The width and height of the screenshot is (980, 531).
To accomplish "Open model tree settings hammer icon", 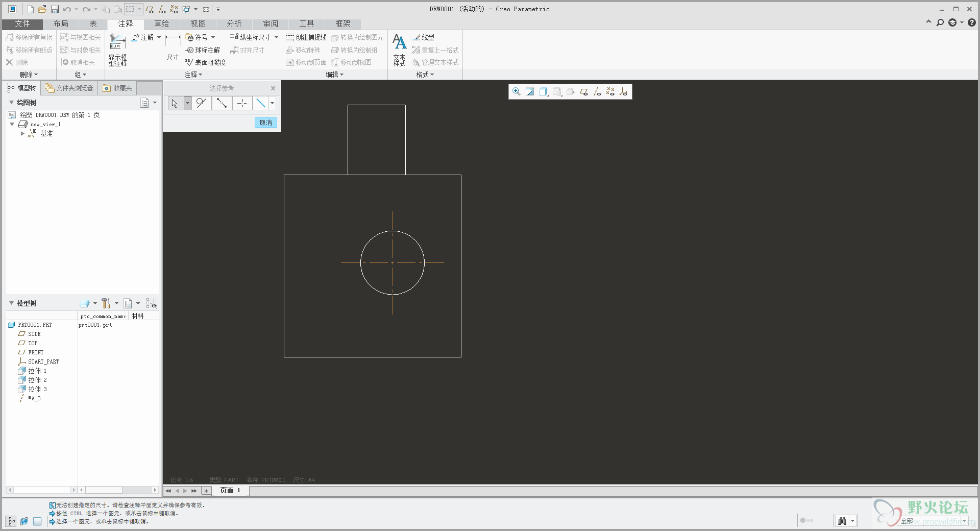I will (106, 304).
